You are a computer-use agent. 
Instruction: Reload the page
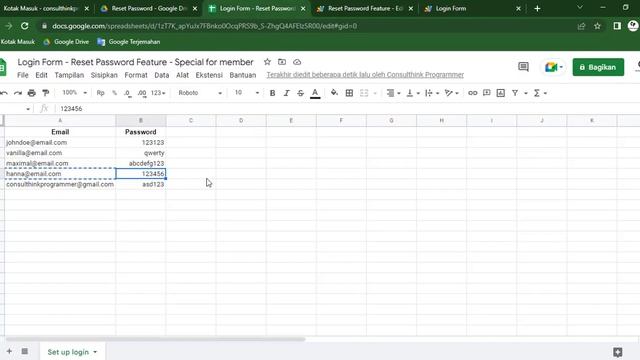(24, 26)
